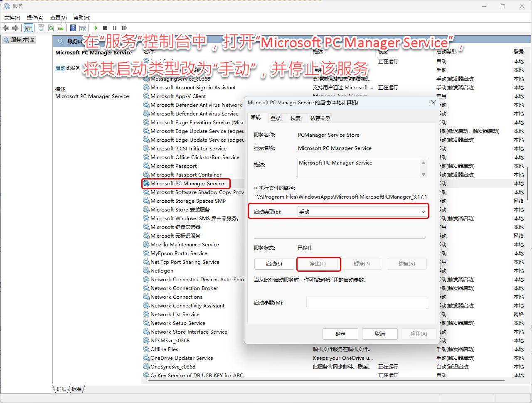Select the Microsoft Storage Spaces SMP row
The height and width of the screenshot is (403, 532).
tap(188, 201)
